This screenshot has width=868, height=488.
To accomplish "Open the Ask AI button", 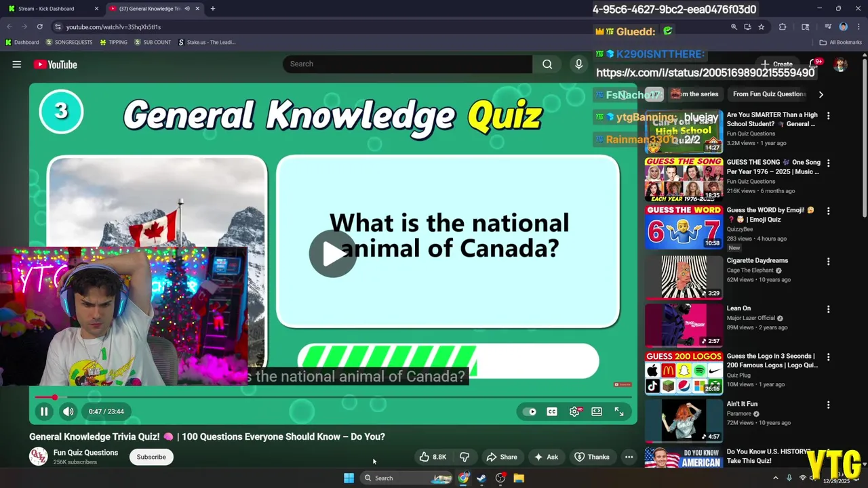I will point(546,457).
